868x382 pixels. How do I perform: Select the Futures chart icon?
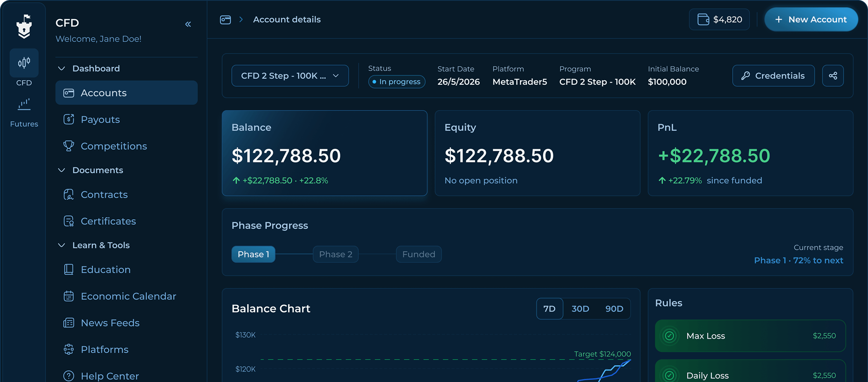pos(24,105)
